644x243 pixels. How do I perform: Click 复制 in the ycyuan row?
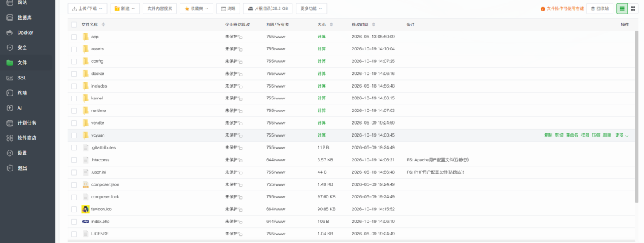(548, 135)
